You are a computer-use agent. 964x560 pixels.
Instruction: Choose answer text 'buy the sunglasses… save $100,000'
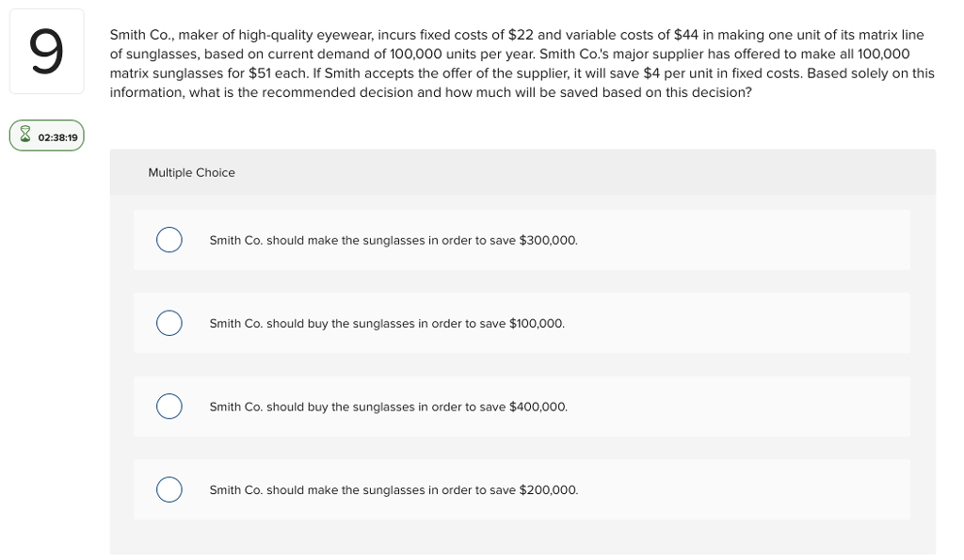point(387,324)
